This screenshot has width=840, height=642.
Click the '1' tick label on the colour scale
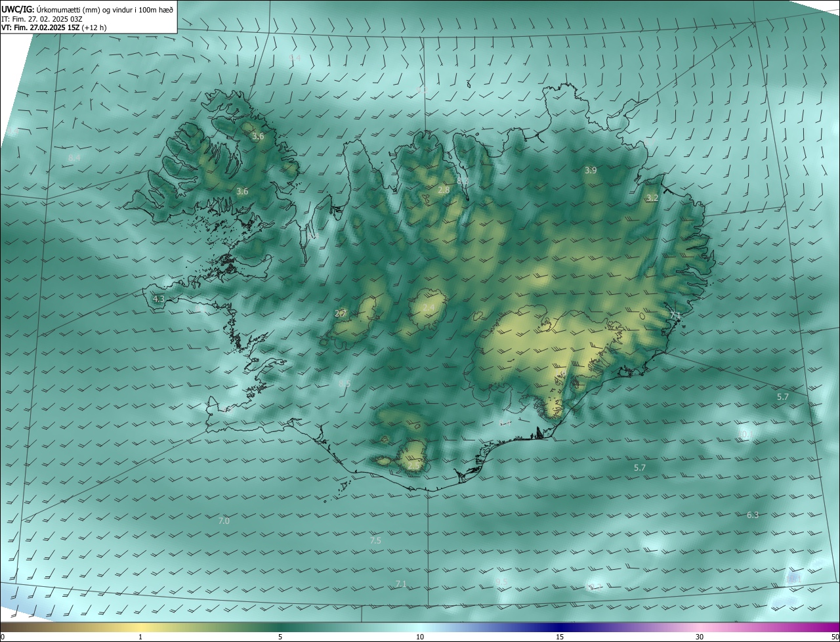tap(140, 637)
